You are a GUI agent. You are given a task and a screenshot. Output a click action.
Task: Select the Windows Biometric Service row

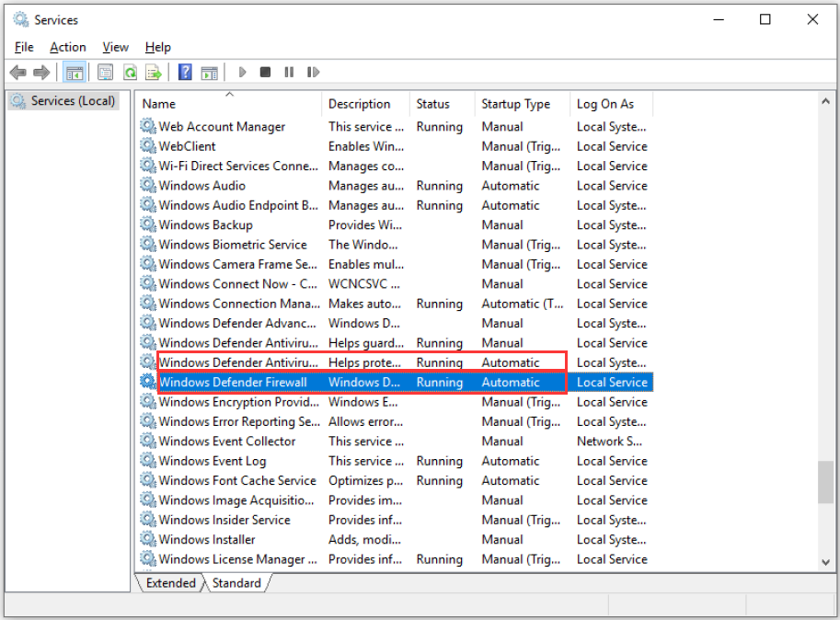(396, 245)
